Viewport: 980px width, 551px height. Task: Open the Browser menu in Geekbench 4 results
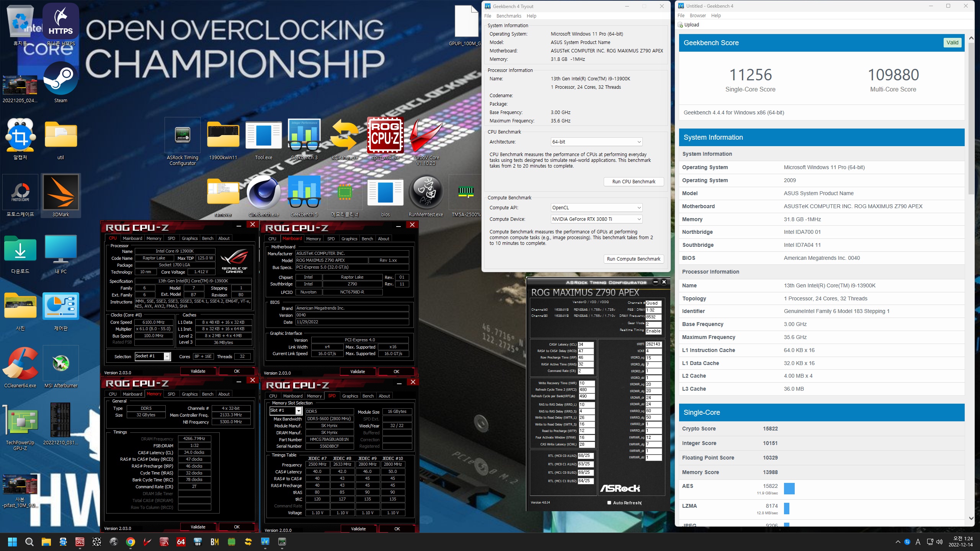click(697, 16)
